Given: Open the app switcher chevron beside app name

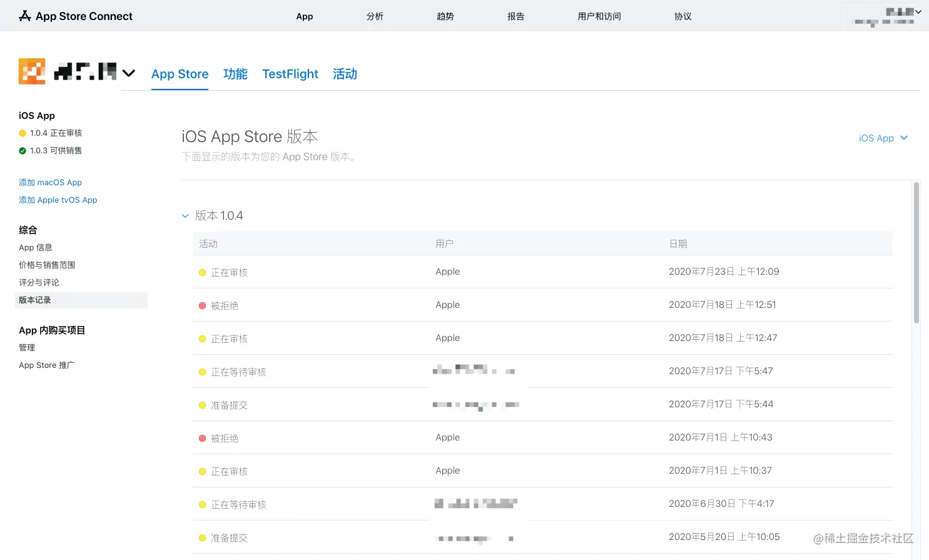Looking at the screenshot, I should tap(129, 73).
